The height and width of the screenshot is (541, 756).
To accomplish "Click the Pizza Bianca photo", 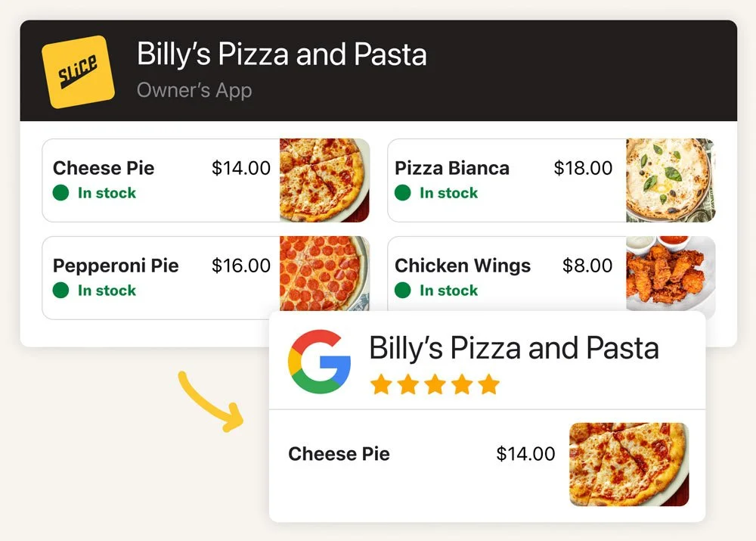I will point(671,179).
